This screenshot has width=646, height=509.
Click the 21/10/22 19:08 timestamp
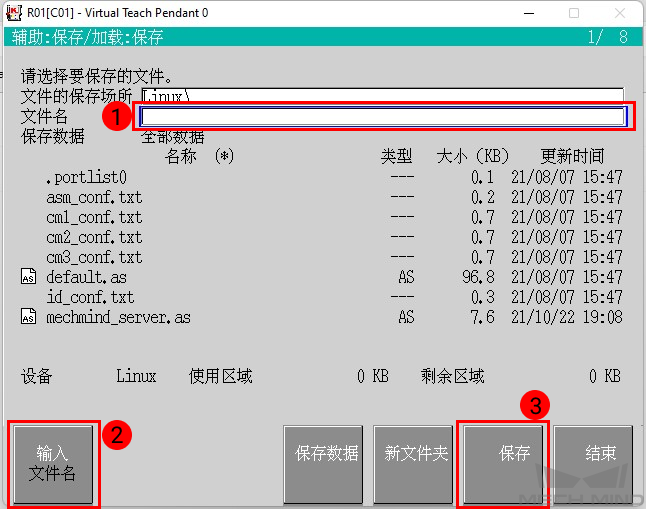[x=567, y=317]
